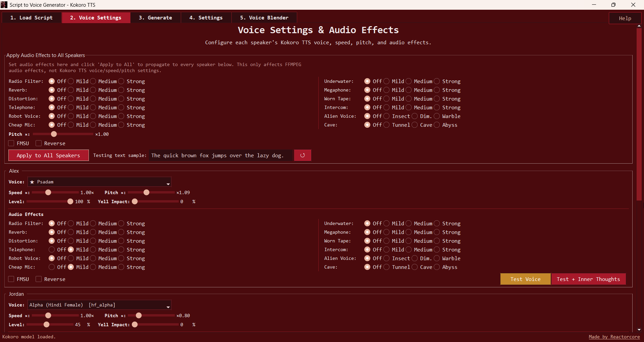This screenshot has width=644, height=342.
Task: Click the Help button
Action: click(625, 18)
